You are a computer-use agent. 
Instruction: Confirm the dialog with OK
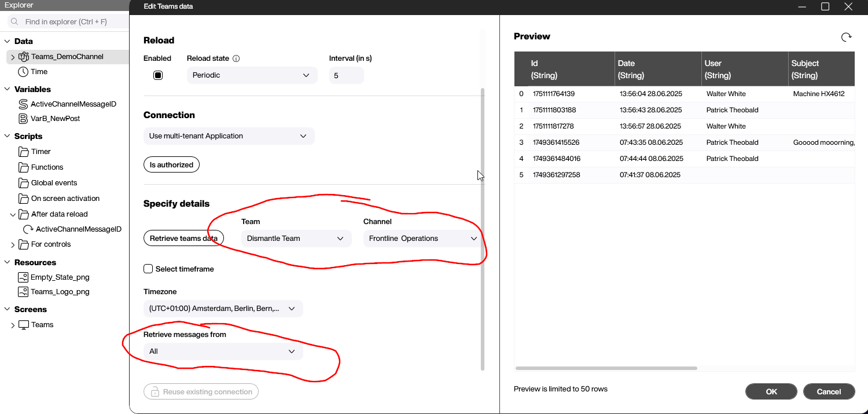coord(771,392)
